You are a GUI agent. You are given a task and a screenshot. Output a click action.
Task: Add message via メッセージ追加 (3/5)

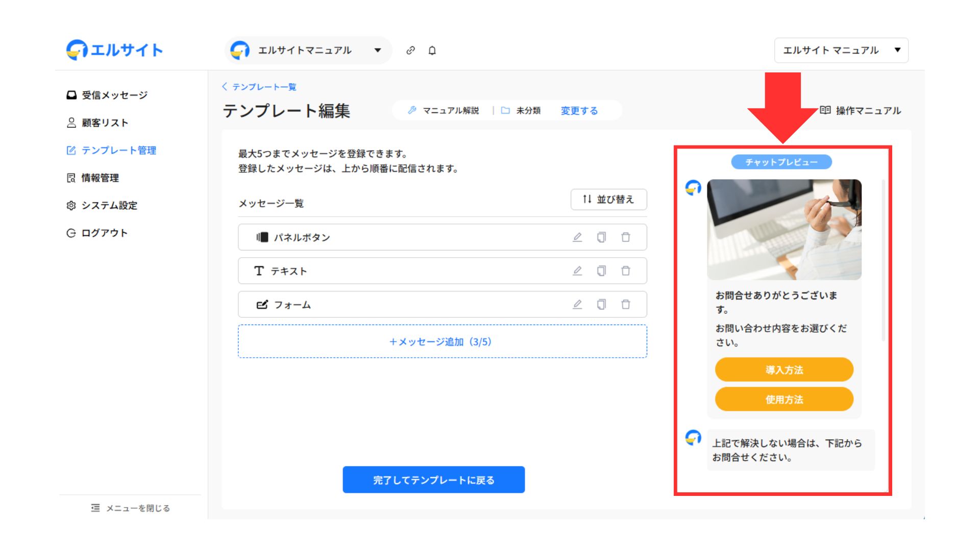[x=442, y=342]
